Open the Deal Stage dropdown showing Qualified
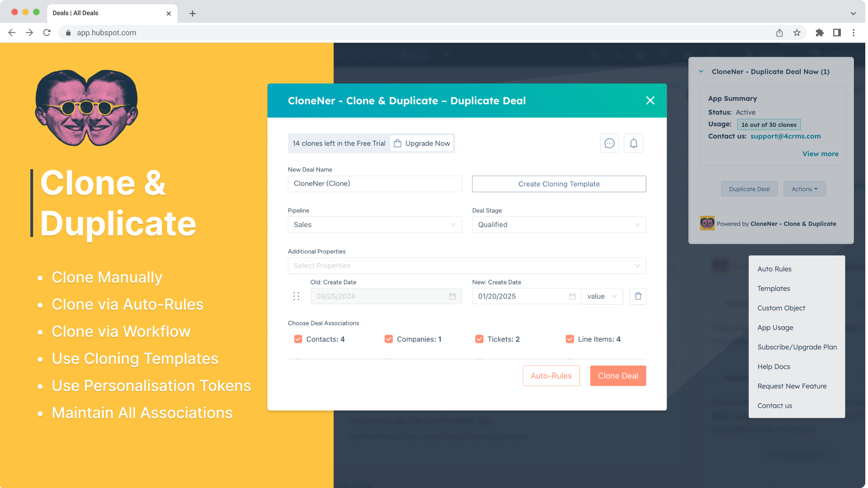The width and height of the screenshot is (868, 488). click(x=559, y=224)
